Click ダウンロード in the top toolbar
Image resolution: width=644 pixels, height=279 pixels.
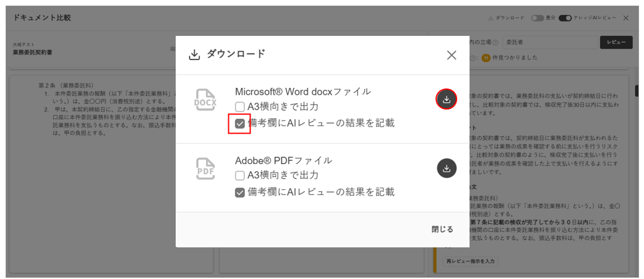point(506,18)
